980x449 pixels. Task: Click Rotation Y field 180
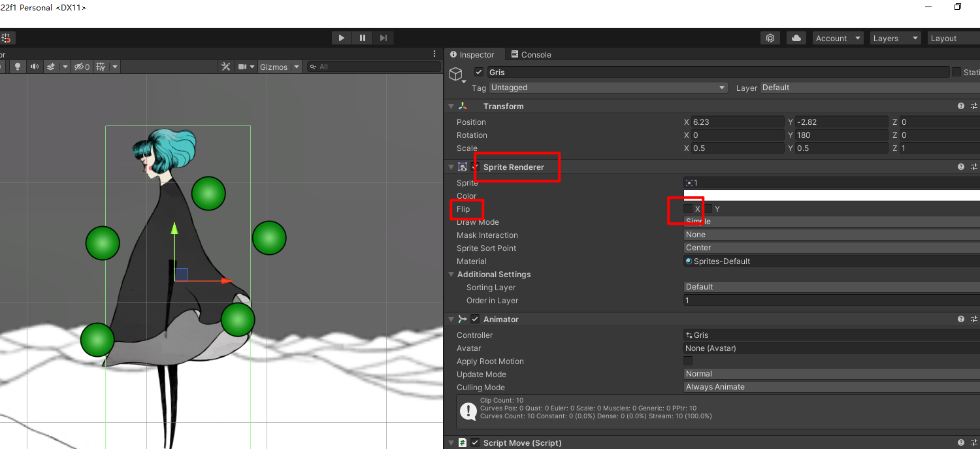tap(842, 135)
